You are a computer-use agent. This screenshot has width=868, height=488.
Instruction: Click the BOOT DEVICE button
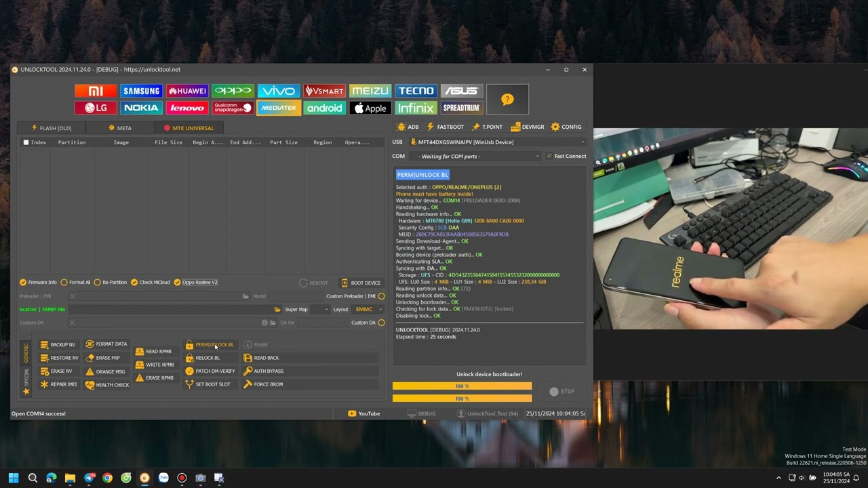pos(361,283)
